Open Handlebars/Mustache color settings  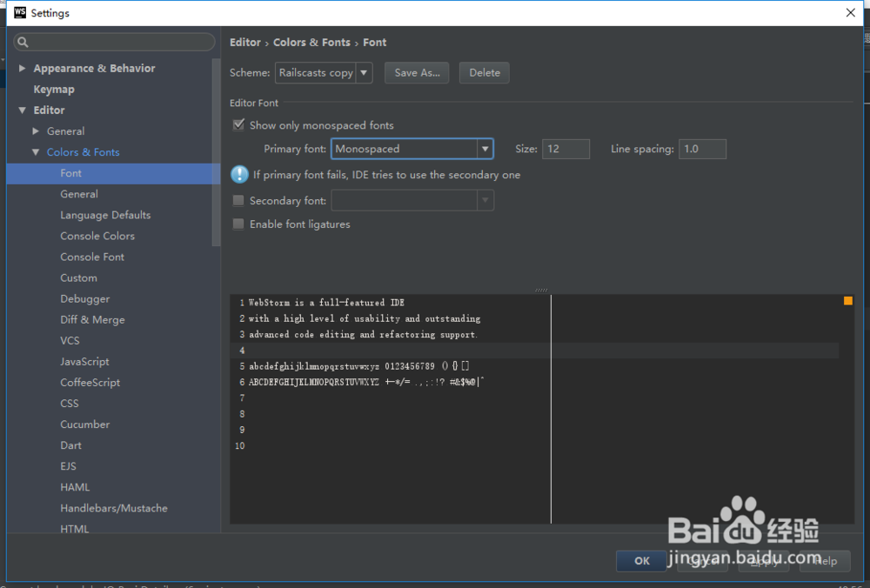[114, 508]
